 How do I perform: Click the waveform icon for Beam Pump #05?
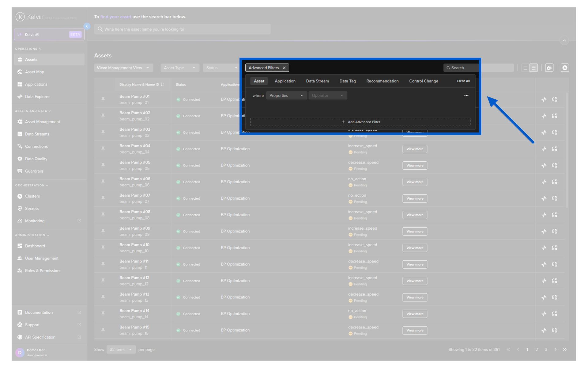(544, 166)
